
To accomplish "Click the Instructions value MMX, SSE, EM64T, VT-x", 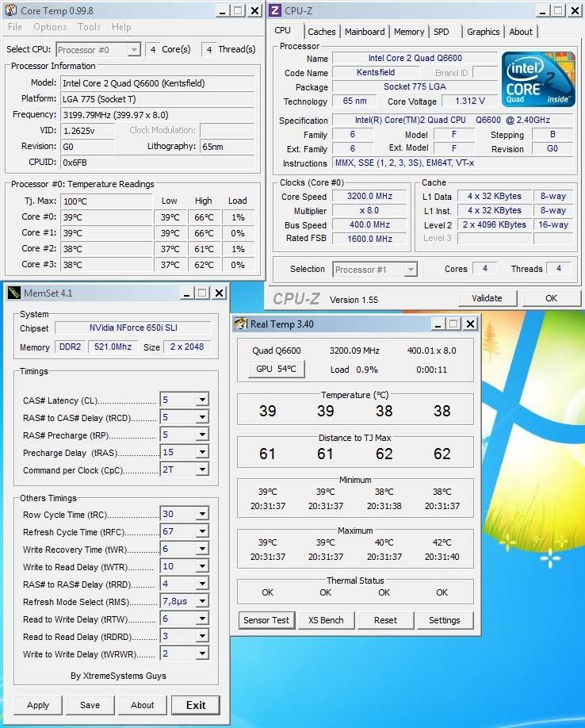I will (x=453, y=163).
